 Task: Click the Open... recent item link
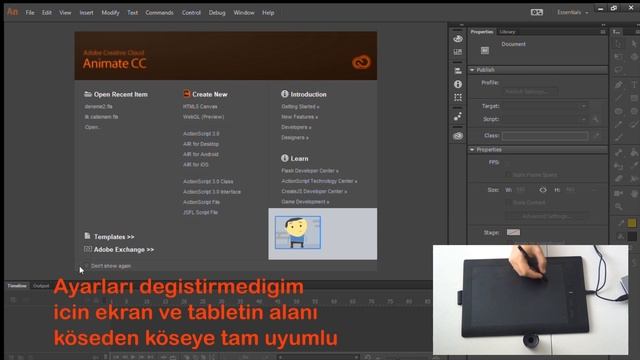(92, 127)
